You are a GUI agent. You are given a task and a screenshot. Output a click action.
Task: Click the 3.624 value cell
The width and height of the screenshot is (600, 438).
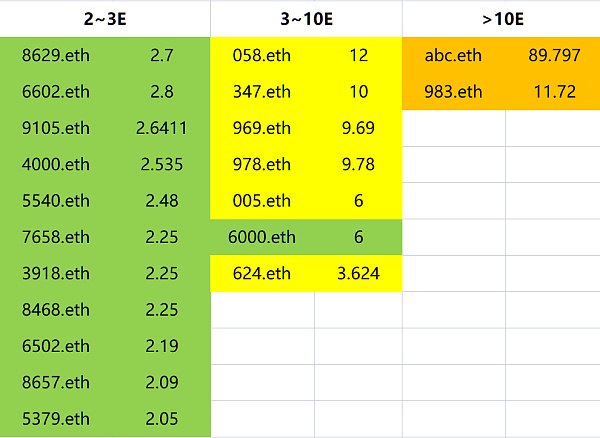[x=358, y=273]
